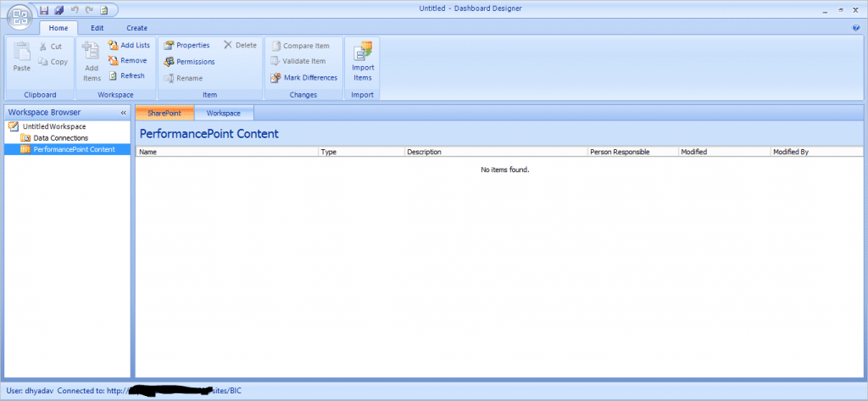Click the Cut scissors button

[50, 47]
